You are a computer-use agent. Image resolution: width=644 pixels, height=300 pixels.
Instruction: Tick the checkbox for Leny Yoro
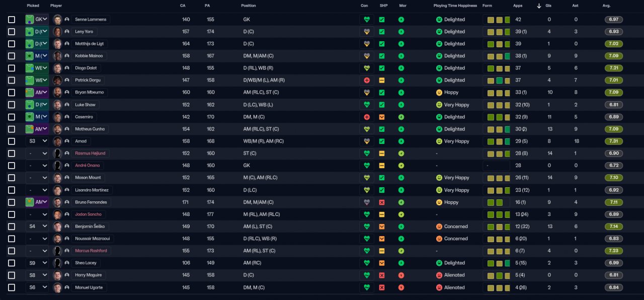12,32
